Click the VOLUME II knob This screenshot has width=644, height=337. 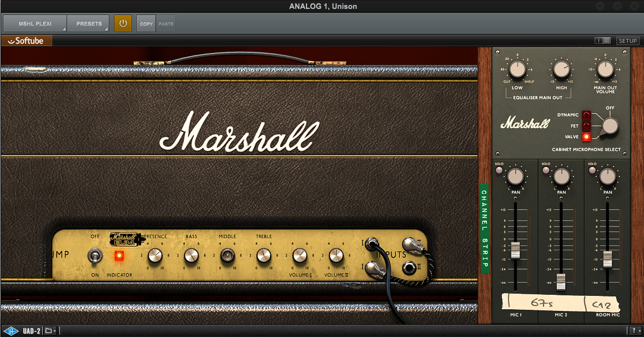coord(336,255)
